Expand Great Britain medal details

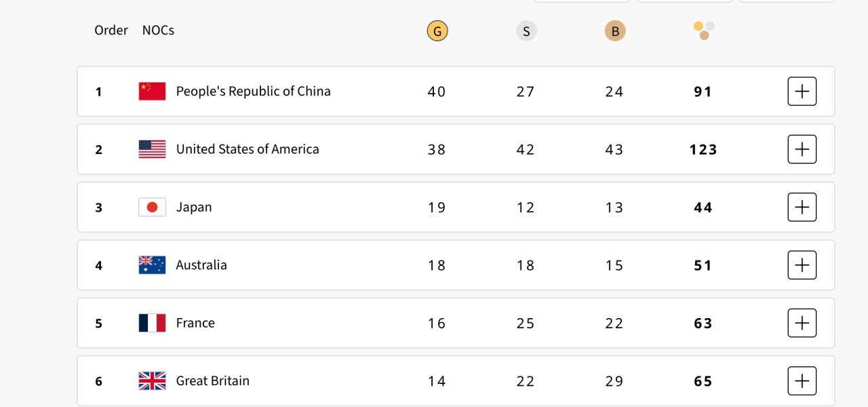click(x=802, y=381)
